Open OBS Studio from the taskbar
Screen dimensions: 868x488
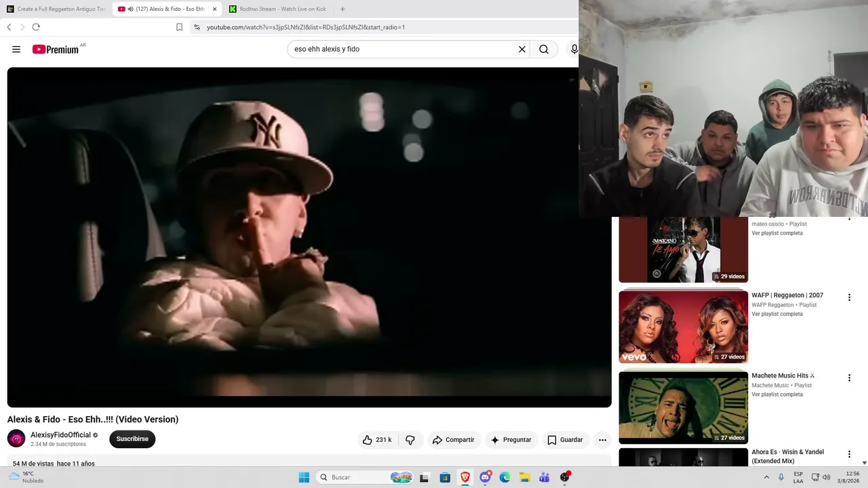click(x=565, y=477)
